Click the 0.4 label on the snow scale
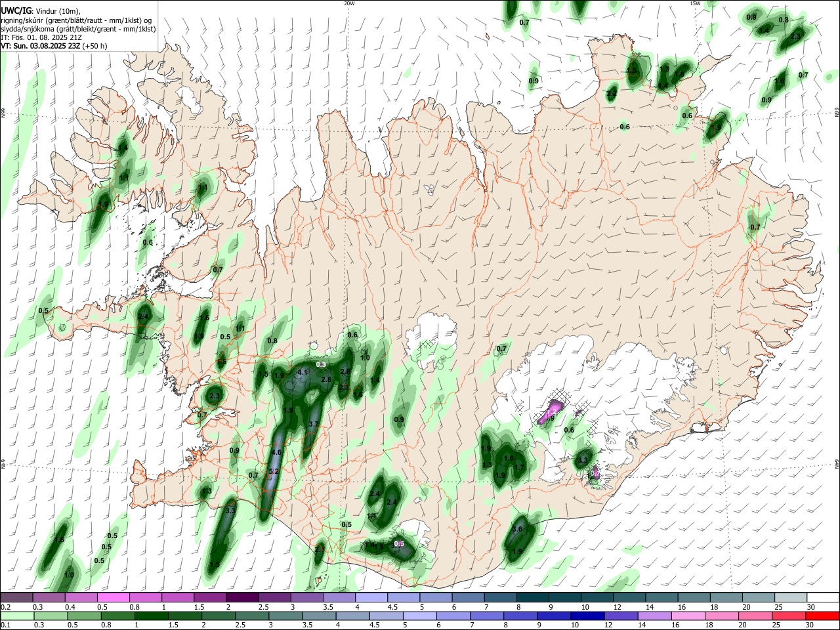This screenshot has width=840, height=630. pos(70,607)
